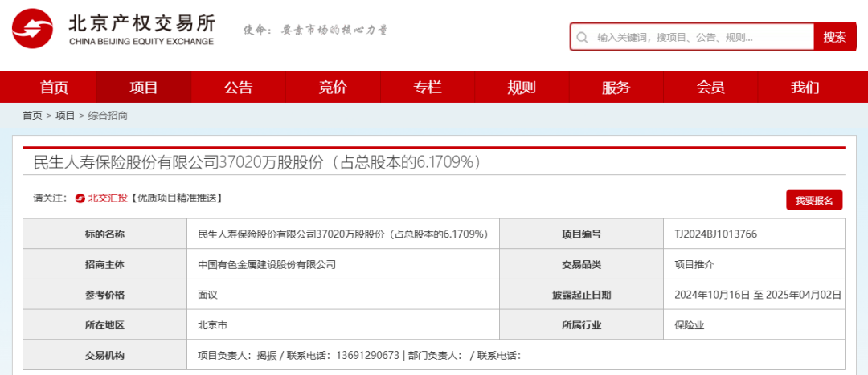Select the 交易机构 label cell
The height and width of the screenshot is (375, 868).
pos(104,355)
